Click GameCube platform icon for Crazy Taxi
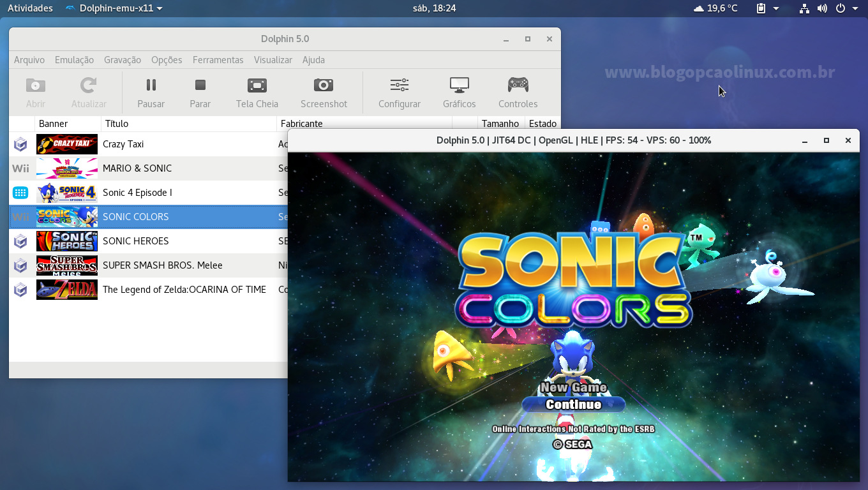The height and width of the screenshot is (490, 868). tap(20, 144)
